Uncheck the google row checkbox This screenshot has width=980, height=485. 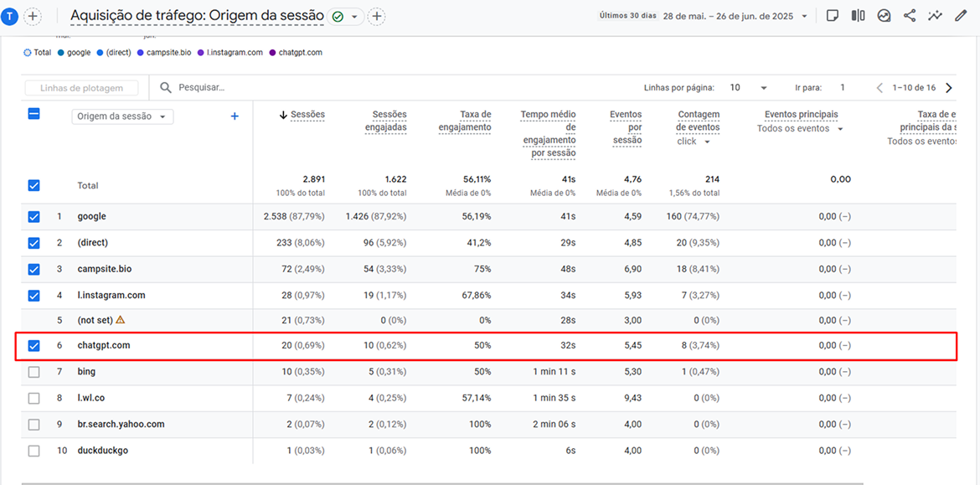pos(34,217)
